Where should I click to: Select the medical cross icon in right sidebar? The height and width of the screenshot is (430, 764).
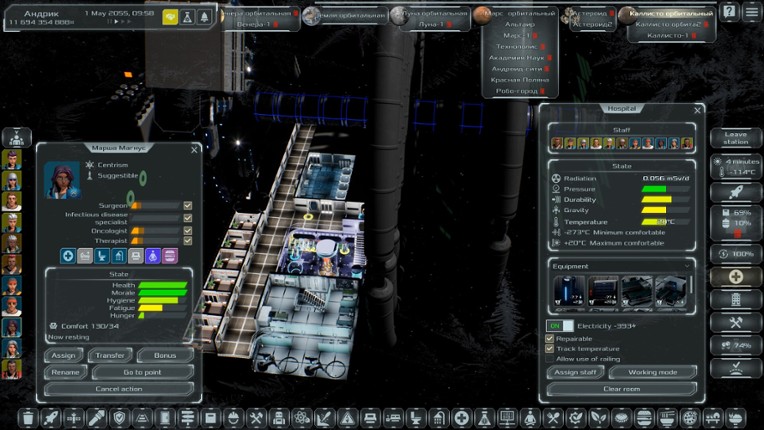(736, 276)
